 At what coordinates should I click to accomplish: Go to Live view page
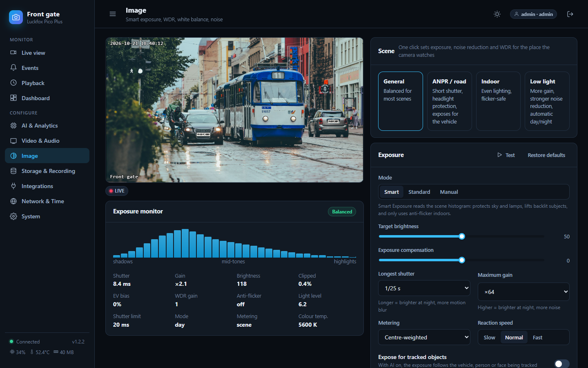47,53
